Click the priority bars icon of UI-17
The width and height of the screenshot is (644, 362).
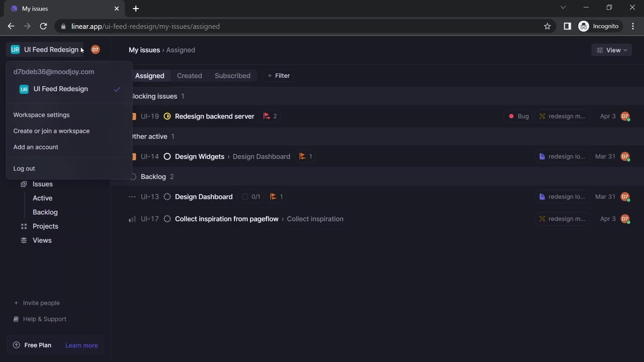132,219
